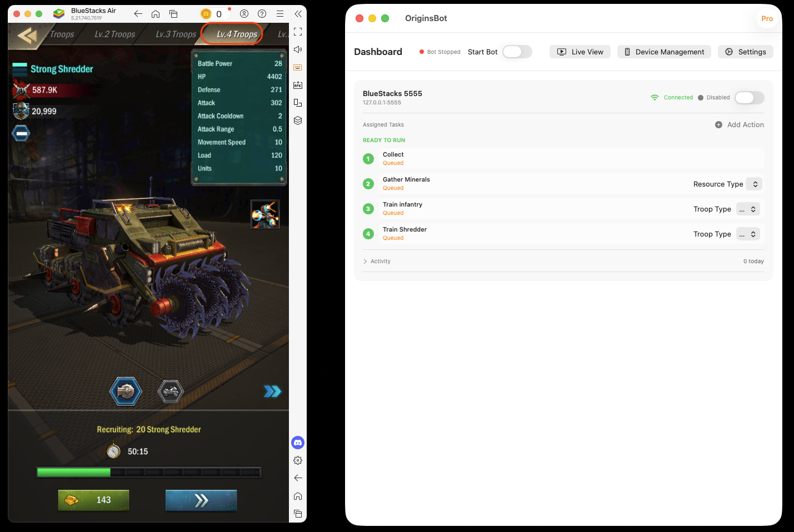This screenshot has height=532, width=794.
Task: Click the Add Action button
Action: [x=739, y=124]
